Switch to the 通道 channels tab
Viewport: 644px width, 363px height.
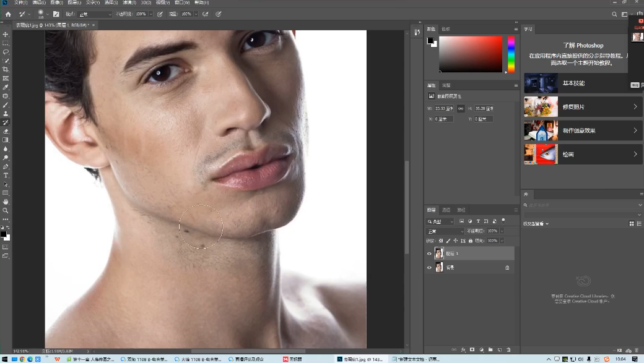click(x=446, y=210)
